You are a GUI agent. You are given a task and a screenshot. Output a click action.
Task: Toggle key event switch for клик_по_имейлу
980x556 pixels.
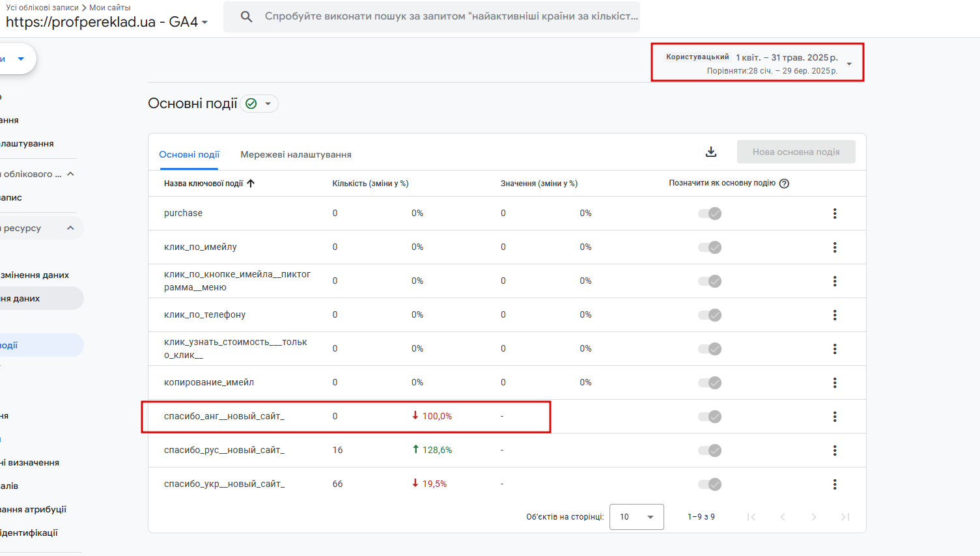coord(710,247)
